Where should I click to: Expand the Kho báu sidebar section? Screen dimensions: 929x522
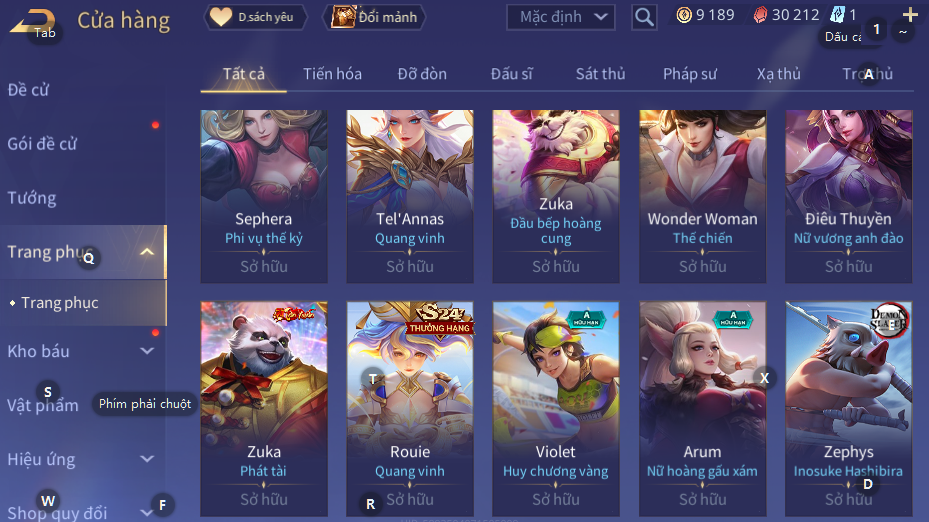(x=147, y=351)
